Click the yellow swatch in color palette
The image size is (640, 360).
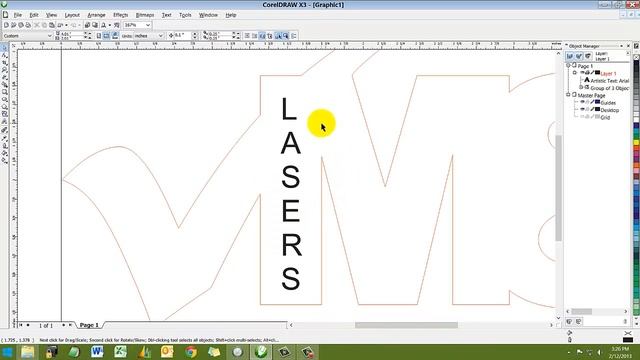(x=636, y=143)
